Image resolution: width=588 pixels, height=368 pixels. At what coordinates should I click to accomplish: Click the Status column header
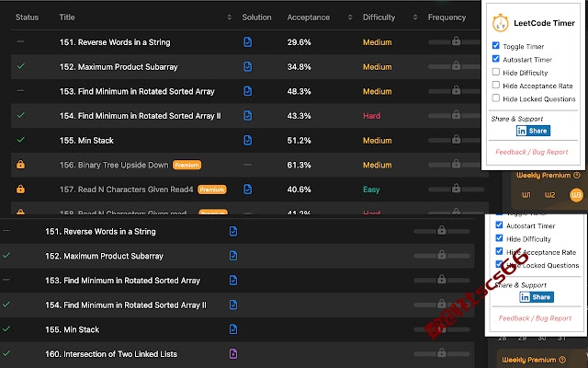27,17
